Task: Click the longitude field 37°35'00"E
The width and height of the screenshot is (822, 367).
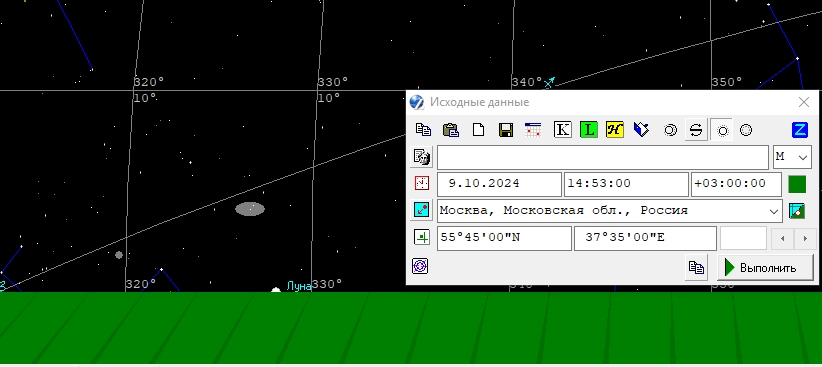Action: [x=645, y=238]
